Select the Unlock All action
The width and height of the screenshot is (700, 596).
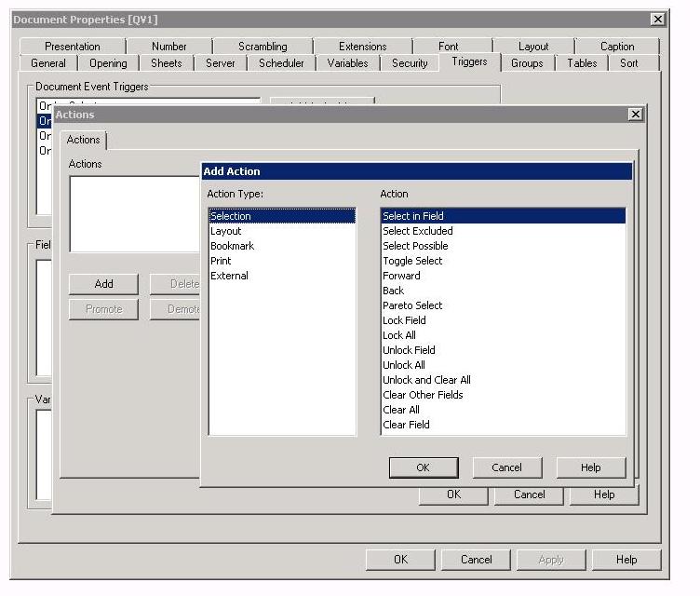click(x=404, y=365)
